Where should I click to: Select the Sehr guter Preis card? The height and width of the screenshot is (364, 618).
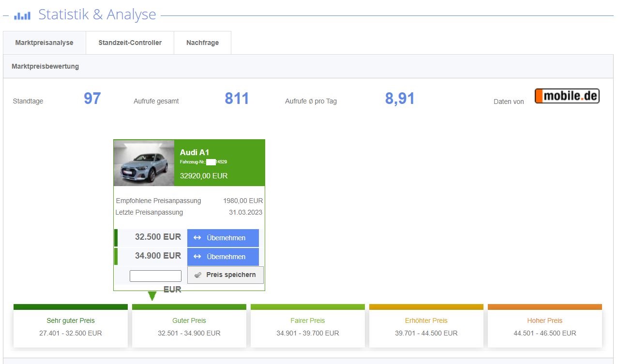71,326
